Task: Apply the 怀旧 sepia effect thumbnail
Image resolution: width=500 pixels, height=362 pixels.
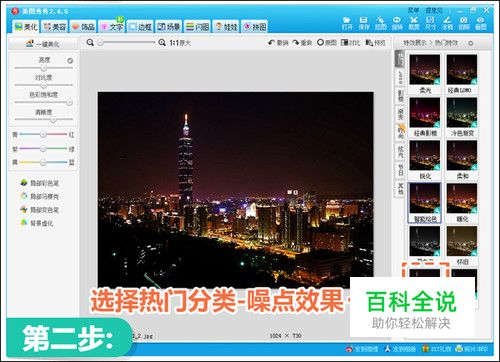Action: pyautogui.click(x=462, y=241)
